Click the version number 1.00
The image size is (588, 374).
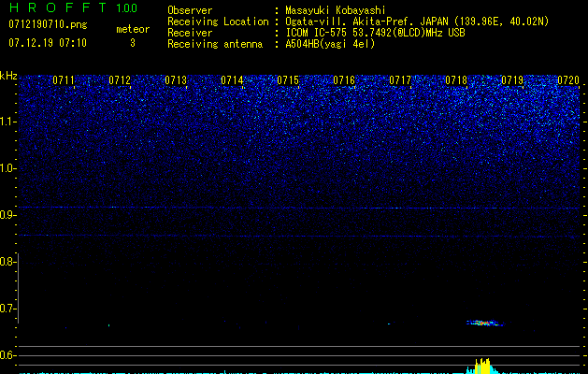(x=127, y=8)
